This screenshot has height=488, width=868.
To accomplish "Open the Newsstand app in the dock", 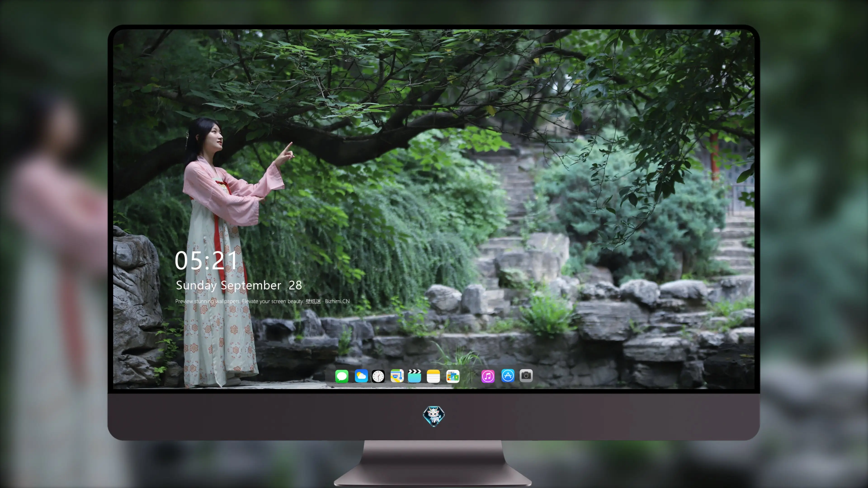I will click(453, 376).
